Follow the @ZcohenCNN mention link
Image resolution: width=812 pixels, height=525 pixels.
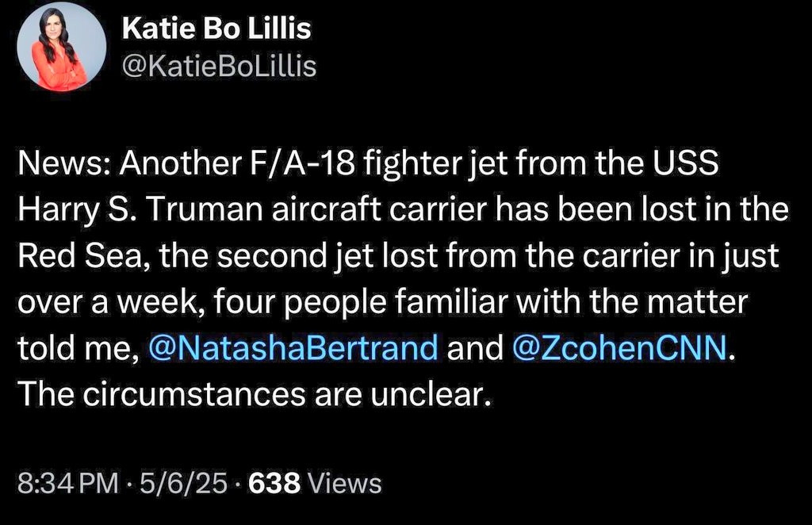619,347
